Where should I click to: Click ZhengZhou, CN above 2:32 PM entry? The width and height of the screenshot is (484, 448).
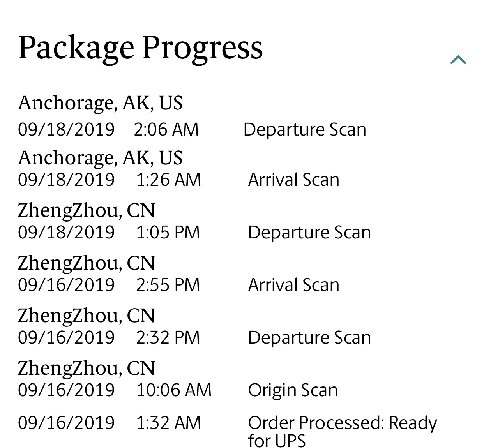tap(87, 316)
